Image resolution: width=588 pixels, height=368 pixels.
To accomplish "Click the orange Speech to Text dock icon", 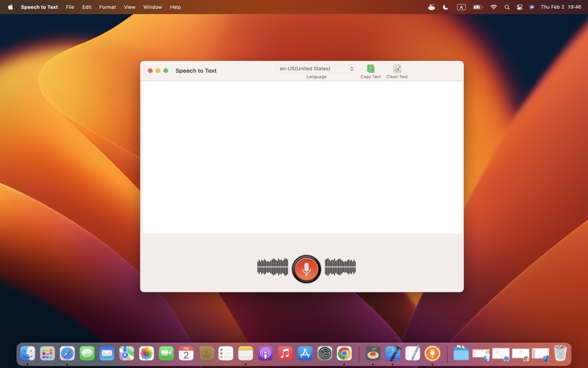I will (x=432, y=353).
